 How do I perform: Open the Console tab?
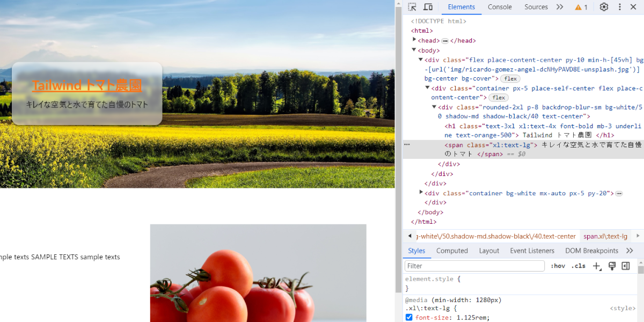tap(500, 7)
